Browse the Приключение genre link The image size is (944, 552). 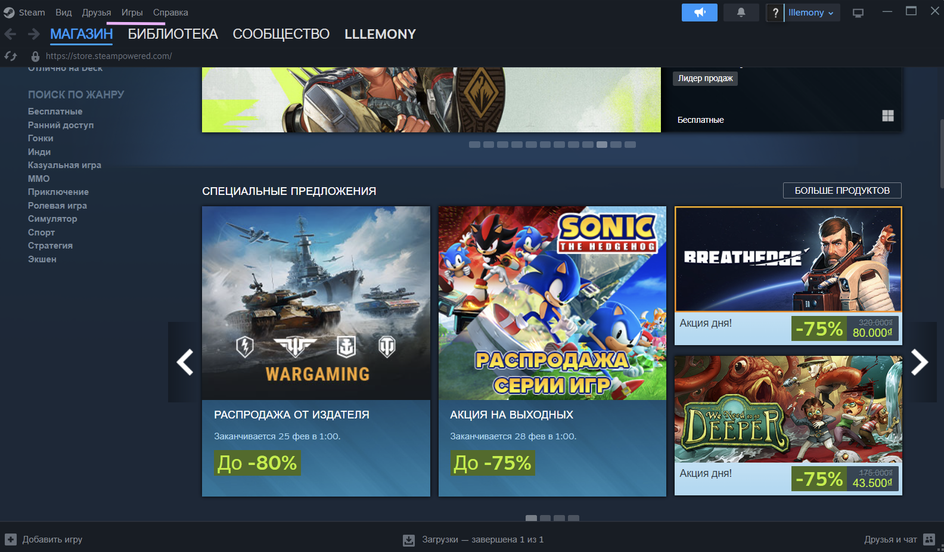pyautogui.click(x=58, y=192)
